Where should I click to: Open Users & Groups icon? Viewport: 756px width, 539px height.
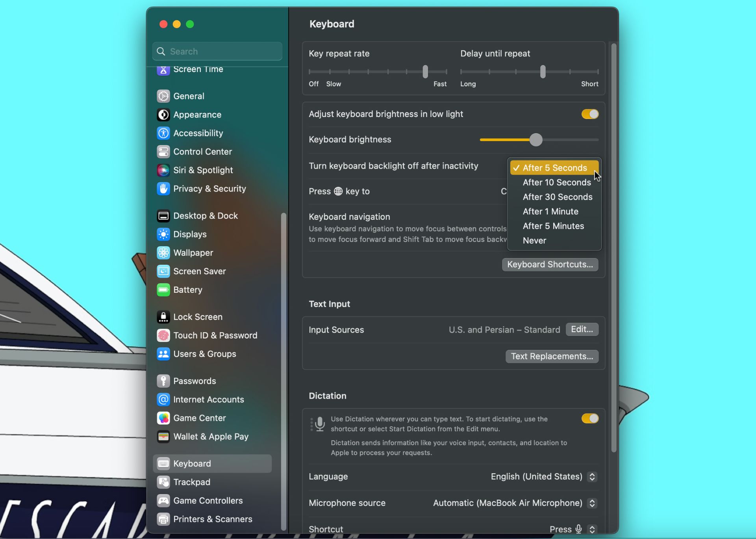pos(163,354)
